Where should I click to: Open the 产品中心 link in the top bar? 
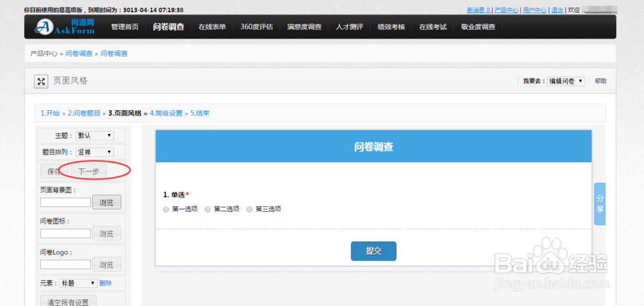(506, 10)
